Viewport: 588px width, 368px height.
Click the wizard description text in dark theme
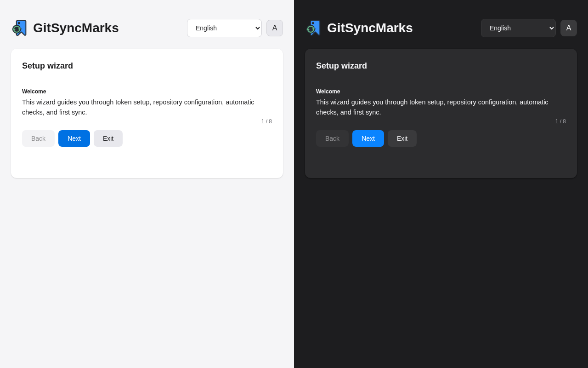[x=432, y=107]
